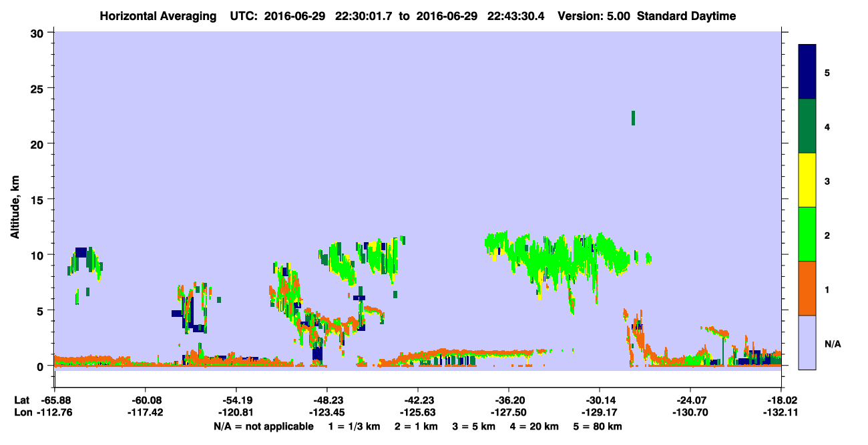The width and height of the screenshot is (868, 445).
Task: Click the longitude value -123.45
Action: pos(327,413)
